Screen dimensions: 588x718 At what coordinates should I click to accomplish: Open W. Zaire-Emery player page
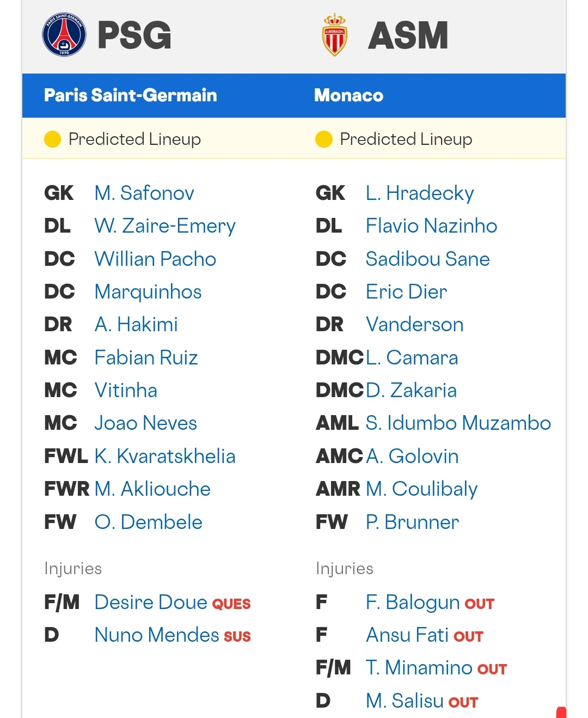pos(165,226)
